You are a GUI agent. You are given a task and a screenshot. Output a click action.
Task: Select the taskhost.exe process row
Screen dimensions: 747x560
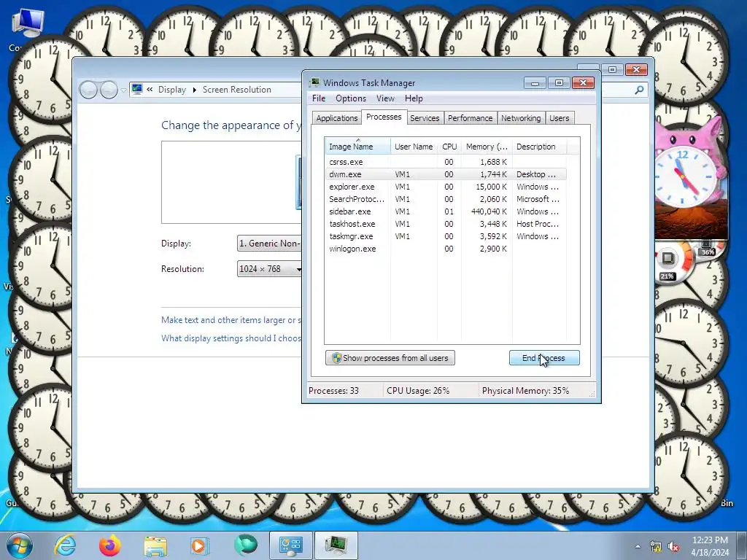(446, 224)
